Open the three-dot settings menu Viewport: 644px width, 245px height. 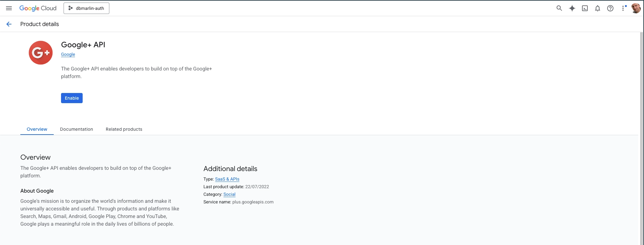pyautogui.click(x=623, y=8)
